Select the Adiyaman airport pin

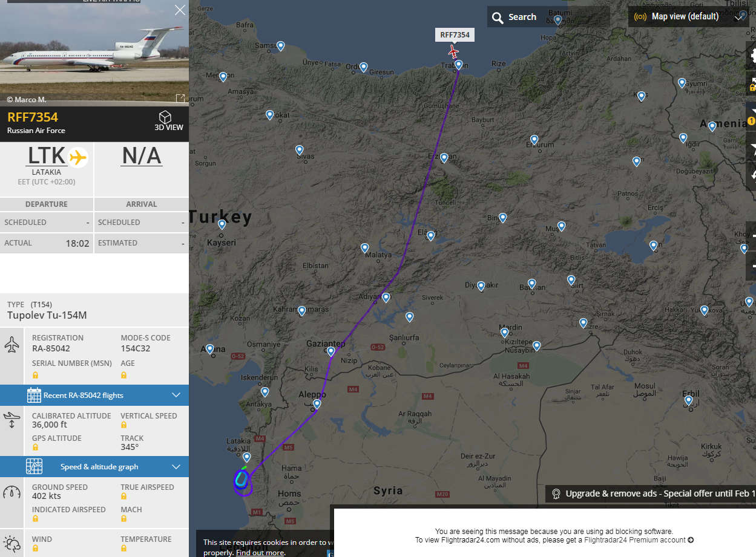(x=386, y=297)
